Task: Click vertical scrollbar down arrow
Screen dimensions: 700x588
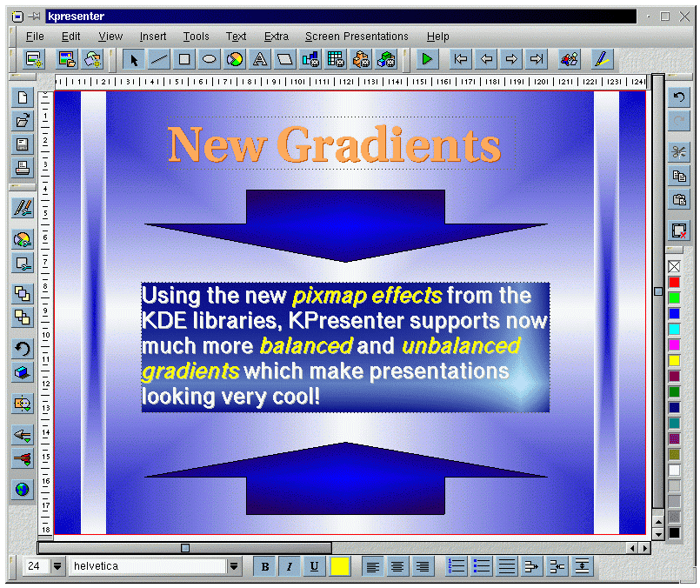Action: point(658,534)
